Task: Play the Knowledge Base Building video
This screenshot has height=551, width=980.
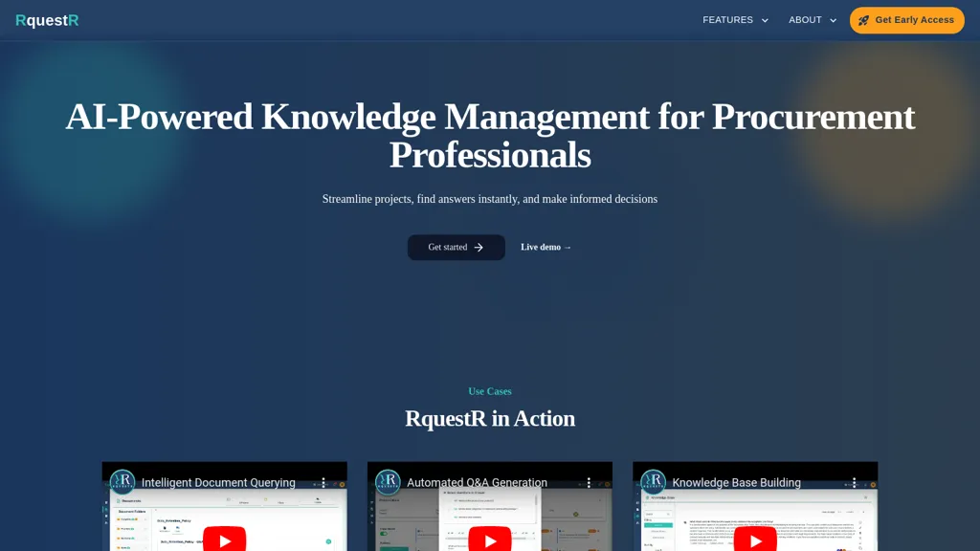Action: pos(755,540)
